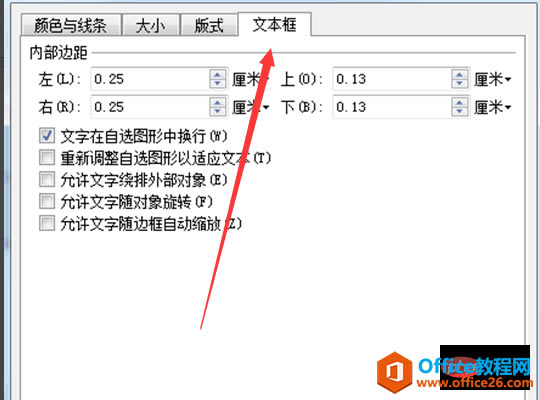This screenshot has width=540, height=400.
Task: Open the 厘米 unit dropdown for 上(O)
Action: tap(492, 80)
